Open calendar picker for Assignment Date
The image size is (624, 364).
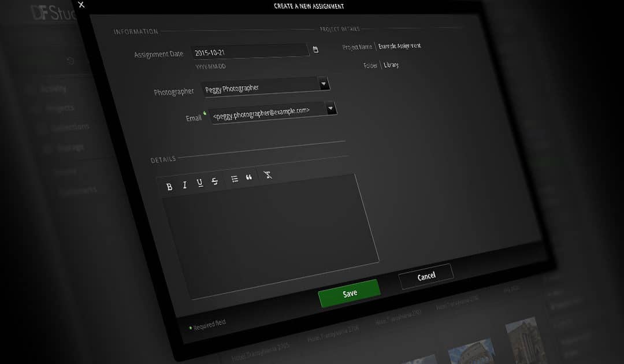tap(315, 50)
